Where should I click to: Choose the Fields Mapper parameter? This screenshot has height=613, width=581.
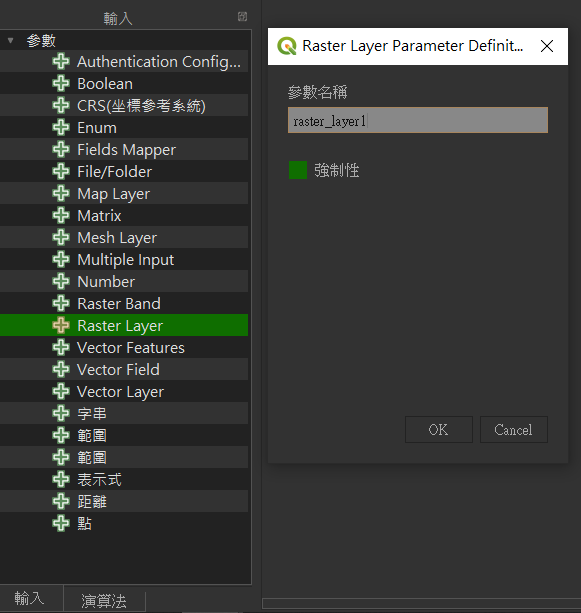[x=124, y=149]
